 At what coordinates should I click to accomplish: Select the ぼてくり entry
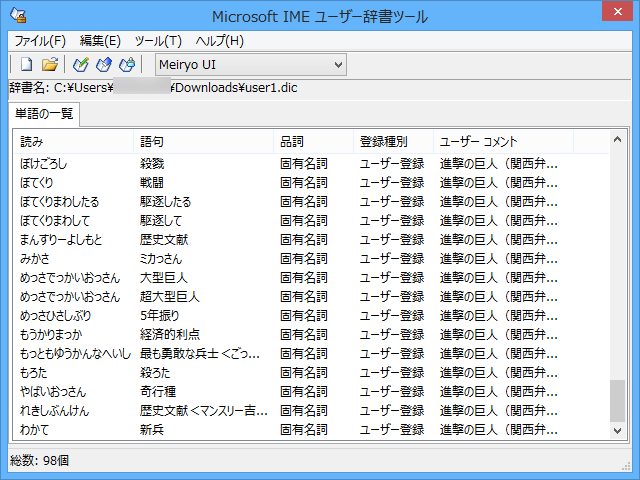37,183
